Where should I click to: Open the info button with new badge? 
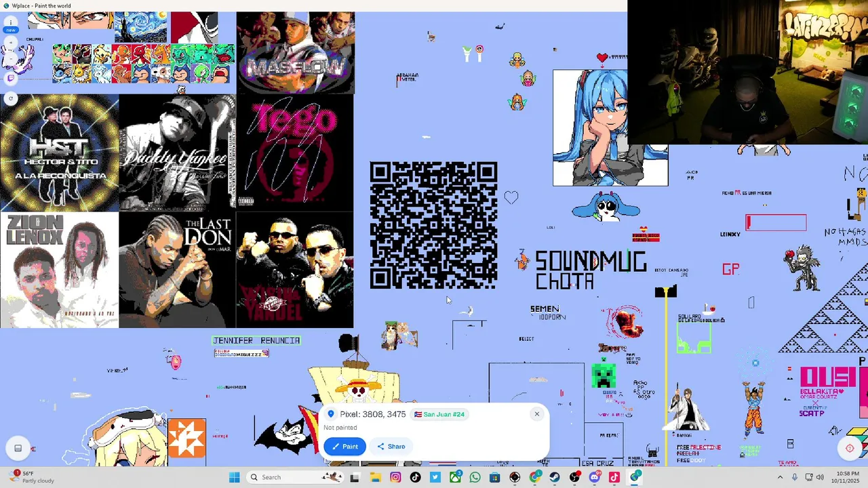point(11,22)
